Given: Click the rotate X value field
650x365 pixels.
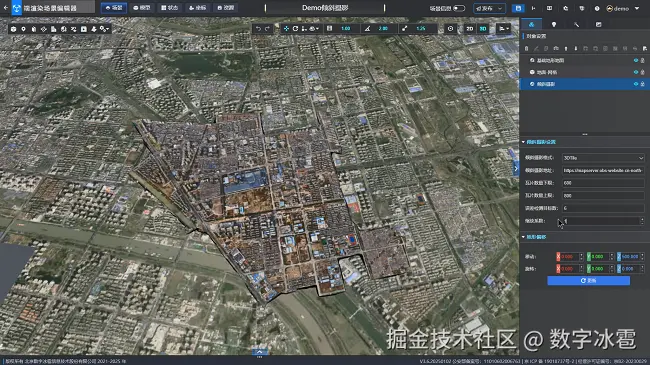Looking at the screenshot, I should [x=570, y=269].
